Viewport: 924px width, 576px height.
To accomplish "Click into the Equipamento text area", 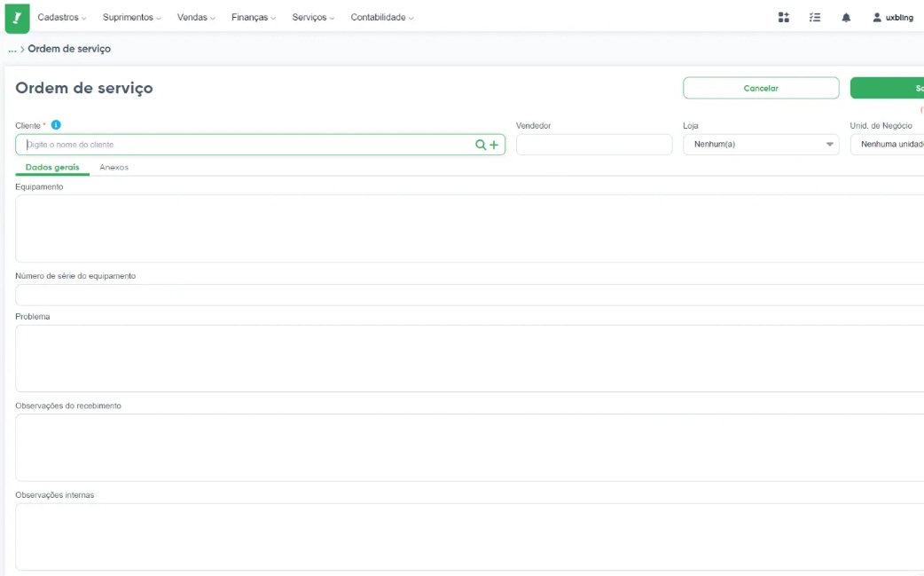I will [470, 229].
